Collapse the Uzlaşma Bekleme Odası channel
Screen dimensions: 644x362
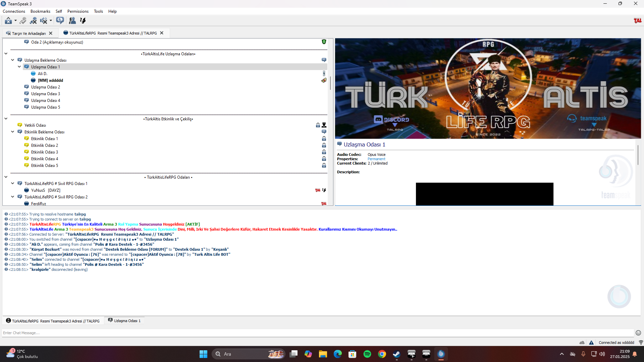coord(13,60)
